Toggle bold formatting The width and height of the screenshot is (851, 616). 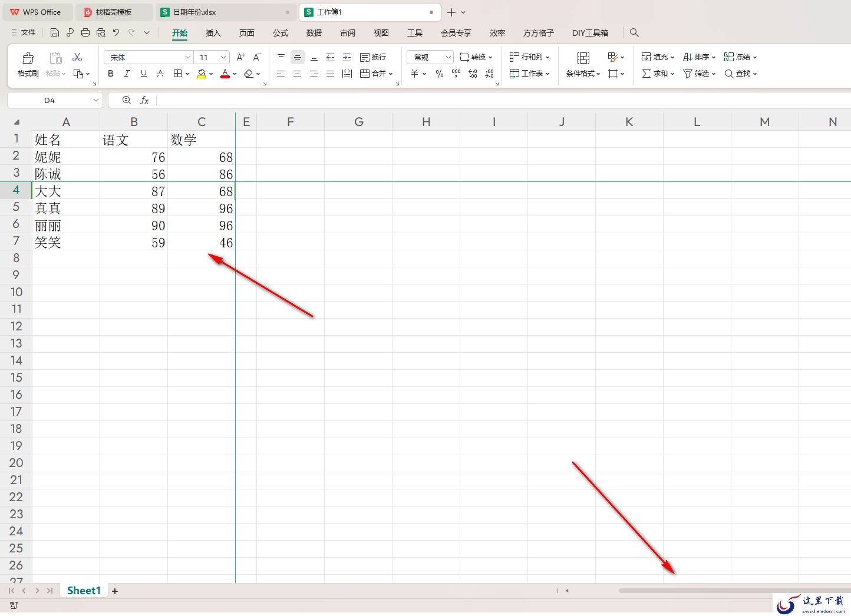111,74
